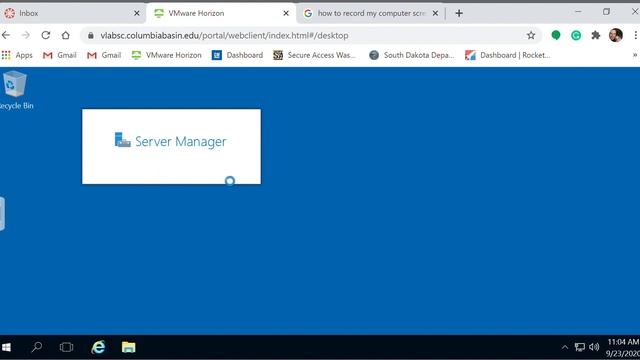Open the green circle extension
640x360 pixels.
click(556, 36)
